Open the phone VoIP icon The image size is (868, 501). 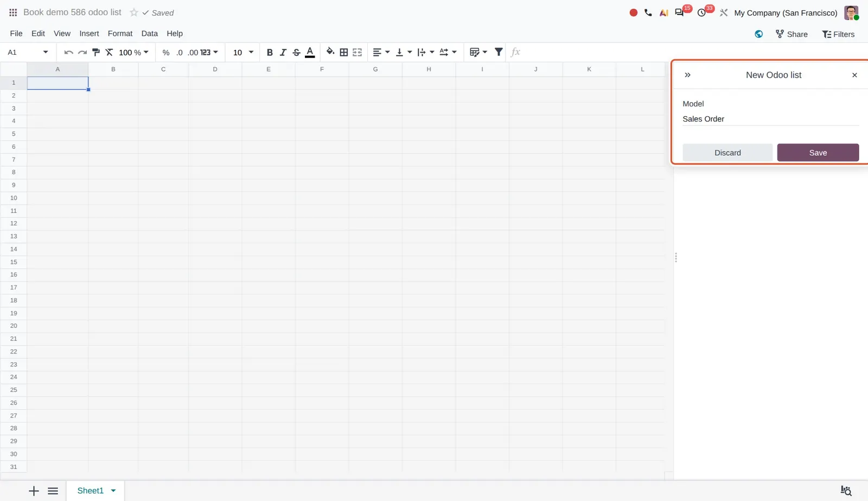tap(648, 12)
